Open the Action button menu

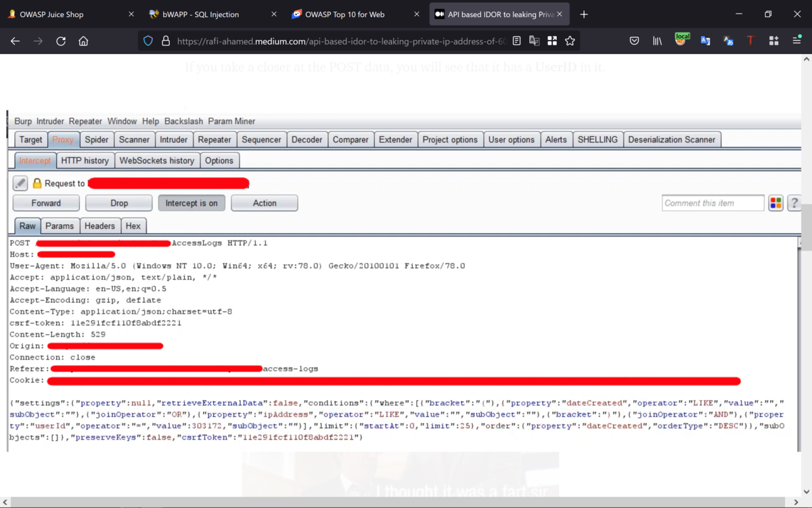(265, 203)
